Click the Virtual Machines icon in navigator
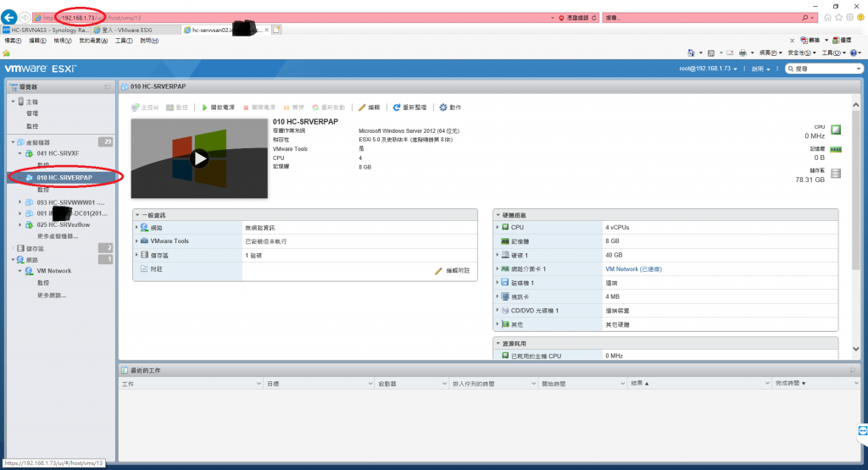This screenshot has width=868, height=470. (21, 142)
